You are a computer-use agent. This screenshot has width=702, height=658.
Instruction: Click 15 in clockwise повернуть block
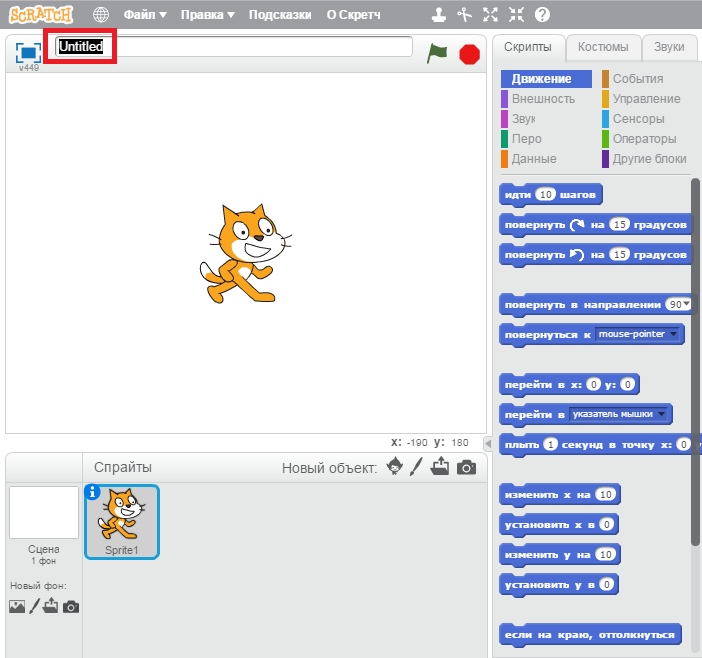620,224
